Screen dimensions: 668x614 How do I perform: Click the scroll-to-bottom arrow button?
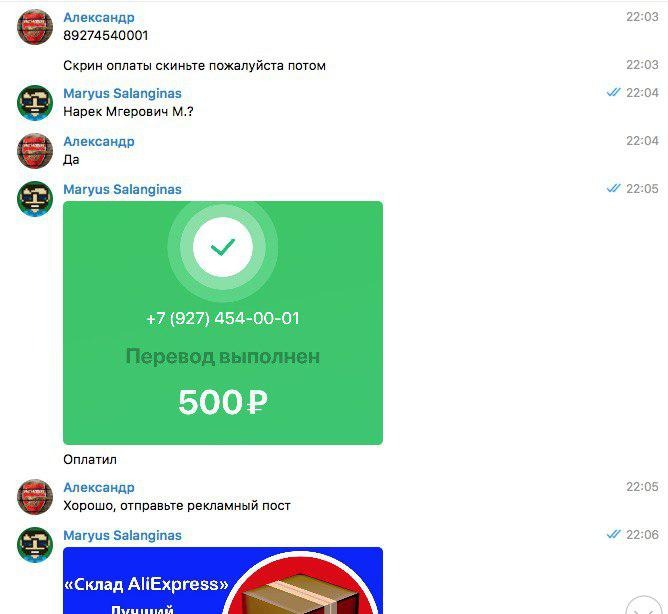point(644,606)
